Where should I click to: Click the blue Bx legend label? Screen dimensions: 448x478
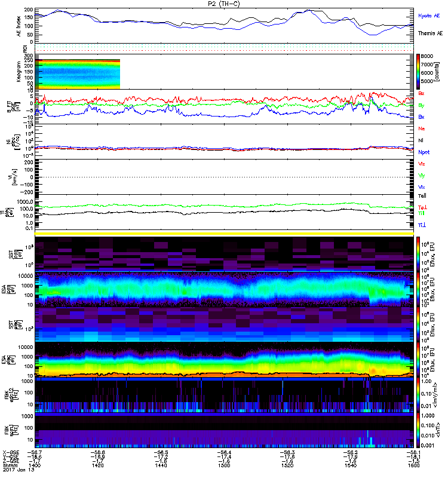(x=421, y=117)
